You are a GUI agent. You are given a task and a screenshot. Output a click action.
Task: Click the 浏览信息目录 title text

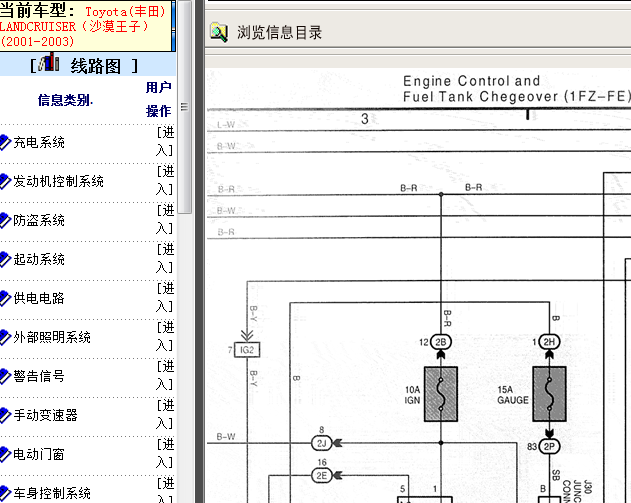coord(280,33)
